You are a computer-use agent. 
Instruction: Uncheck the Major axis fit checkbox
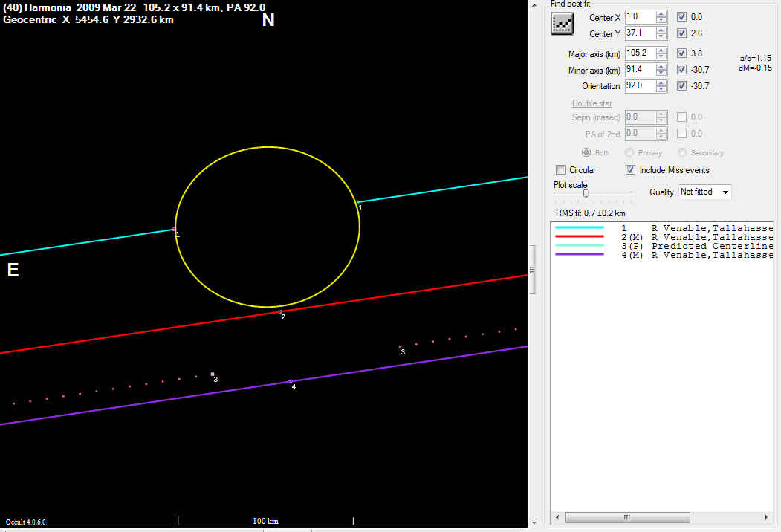pyautogui.click(x=681, y=53)
